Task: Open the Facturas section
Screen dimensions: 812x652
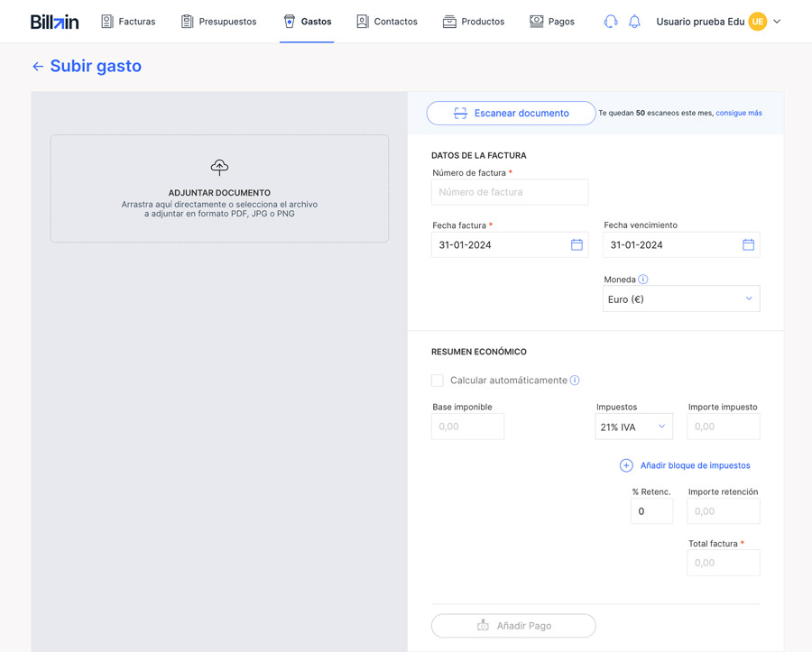Action: pyautogui.click(x=128, y=22)
